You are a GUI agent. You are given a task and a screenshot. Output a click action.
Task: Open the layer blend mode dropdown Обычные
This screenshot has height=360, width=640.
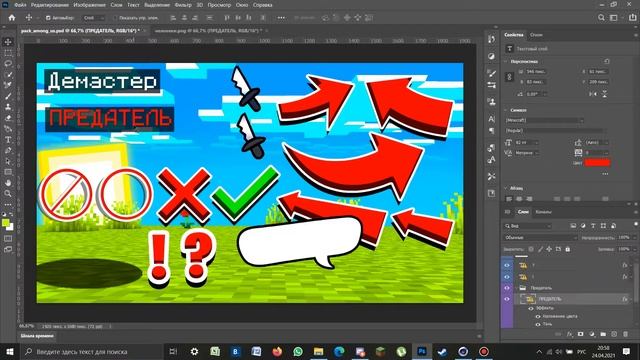click(541, 238)
